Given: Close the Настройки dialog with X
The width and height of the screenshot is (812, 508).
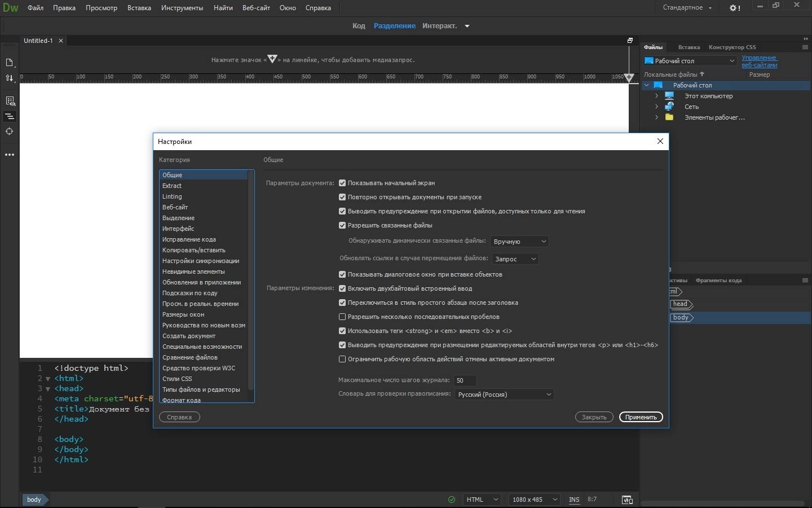Looking at the screenshot, I should (660, 141).
